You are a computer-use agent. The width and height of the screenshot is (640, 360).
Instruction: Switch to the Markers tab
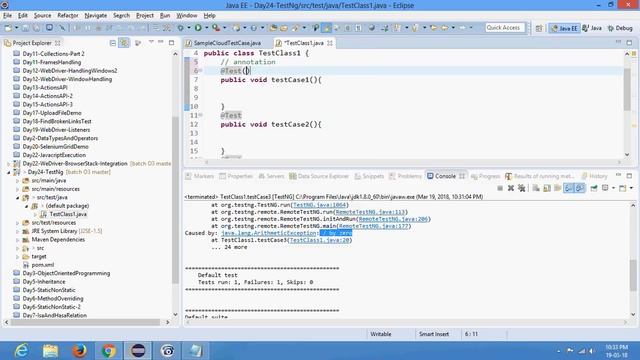[x=199, y=176]
